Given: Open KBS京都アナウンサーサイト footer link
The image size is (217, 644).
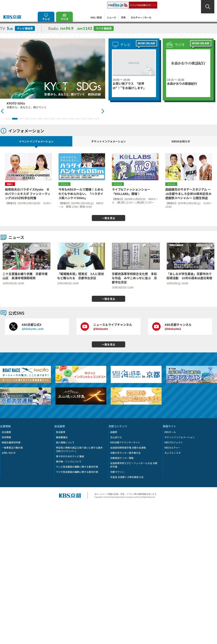Looking at the screenshot, I should tap(125, 442).
